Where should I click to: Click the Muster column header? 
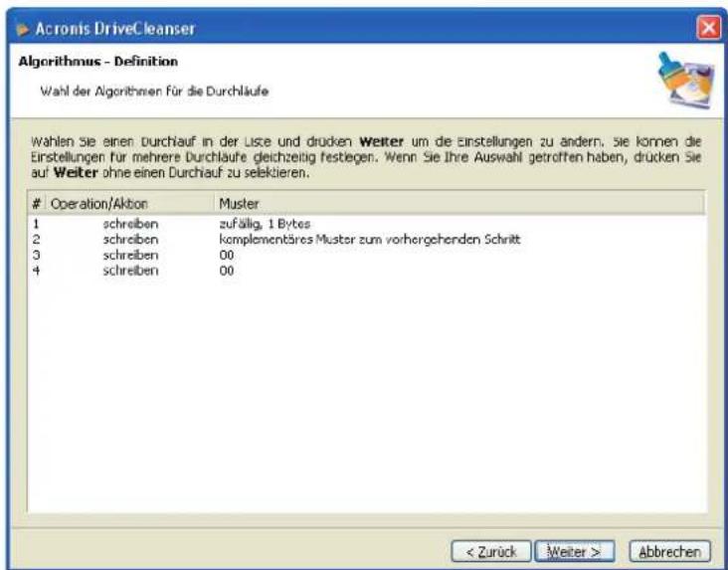tap(459, 204)
